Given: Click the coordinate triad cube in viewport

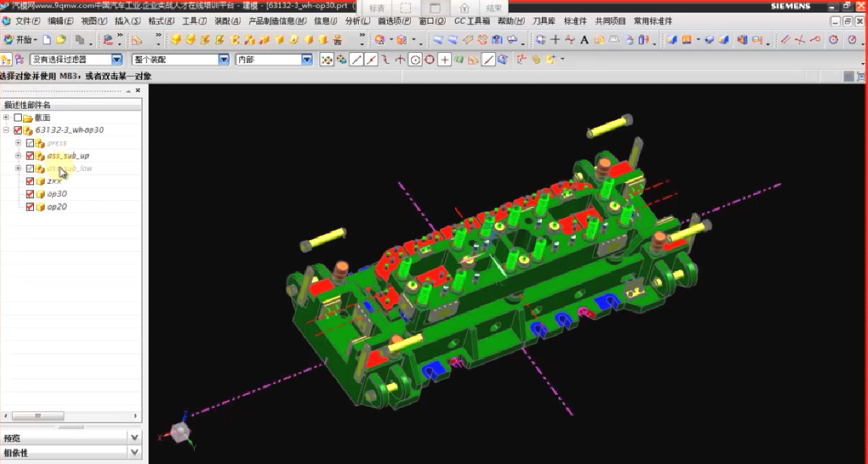Looking at the screenshot, I should tap(180, 432).
